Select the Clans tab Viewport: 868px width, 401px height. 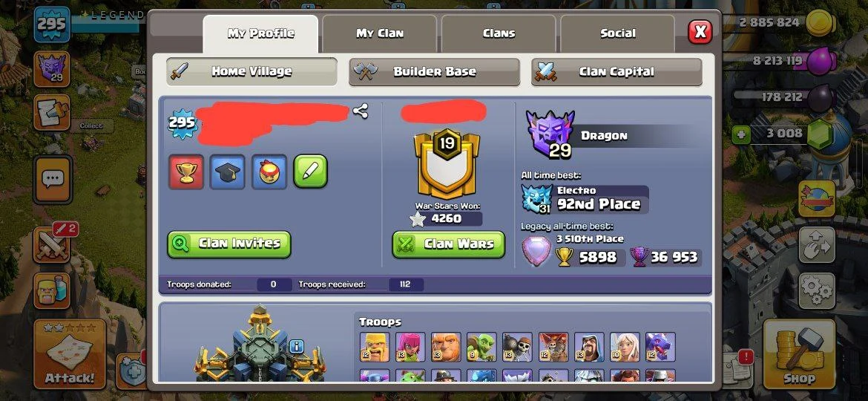[x=499, y=33]
